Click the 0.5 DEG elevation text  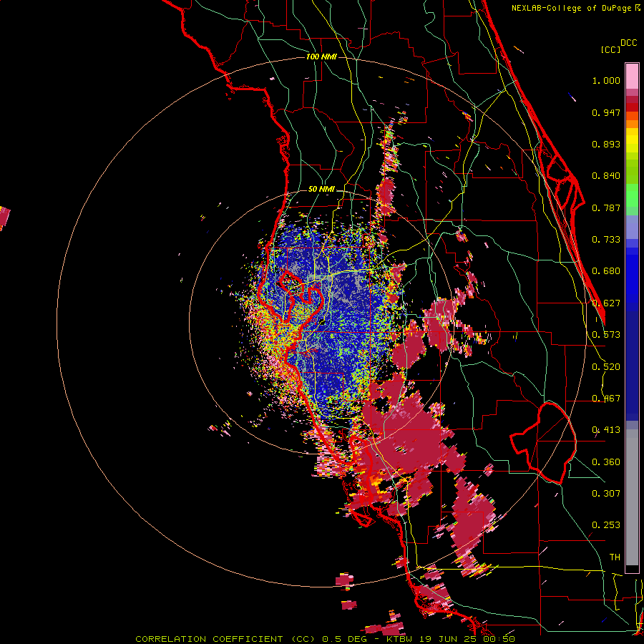[345, 639]
